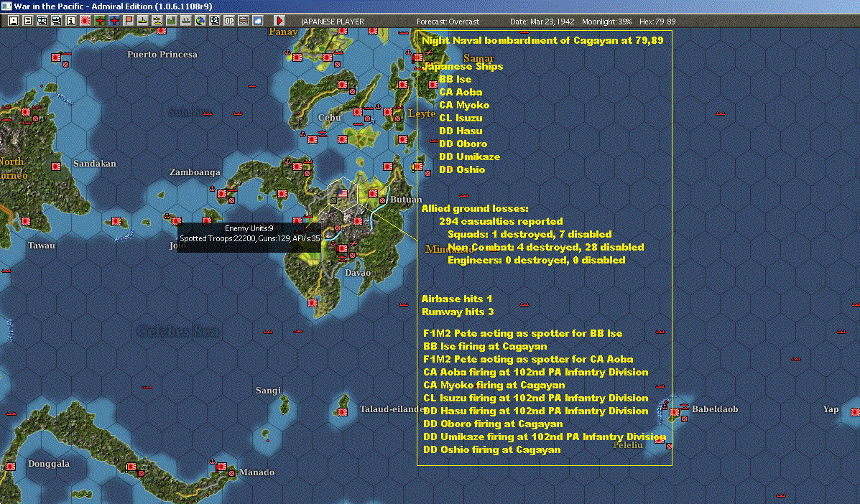Select the Japanese flag base at Manado
Screen dimensions: 860x504
click(222, 467)
